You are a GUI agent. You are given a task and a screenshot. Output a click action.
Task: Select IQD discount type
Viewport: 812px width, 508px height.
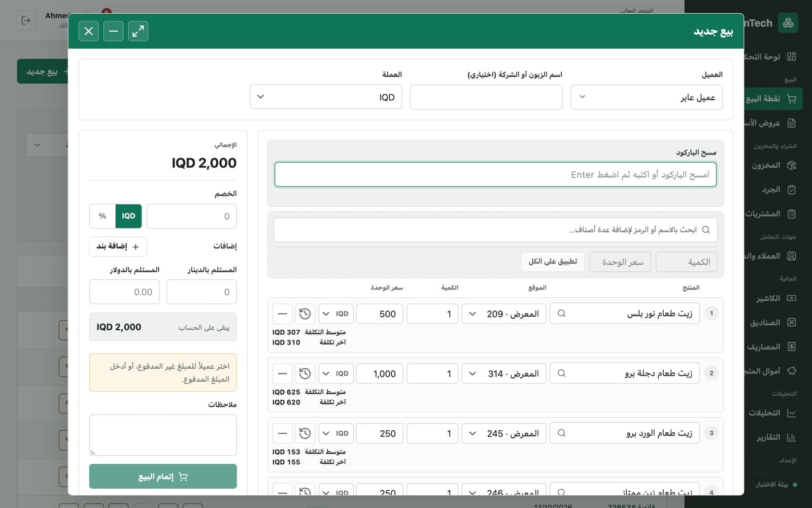(x=128, y=216)
